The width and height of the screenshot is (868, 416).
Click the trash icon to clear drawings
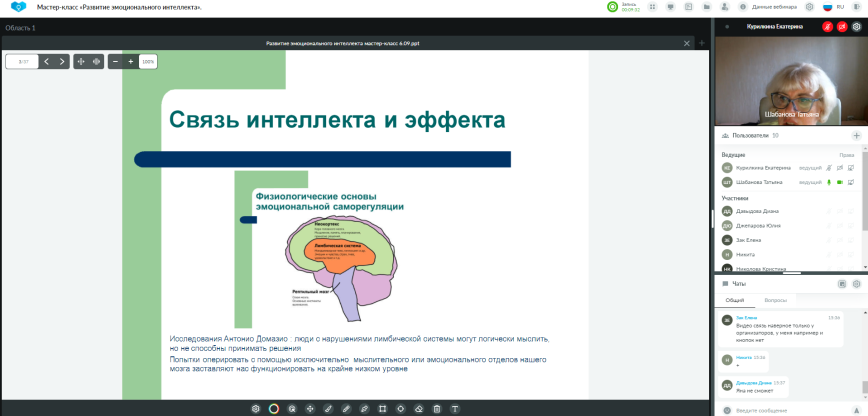(x=436, y=408)
